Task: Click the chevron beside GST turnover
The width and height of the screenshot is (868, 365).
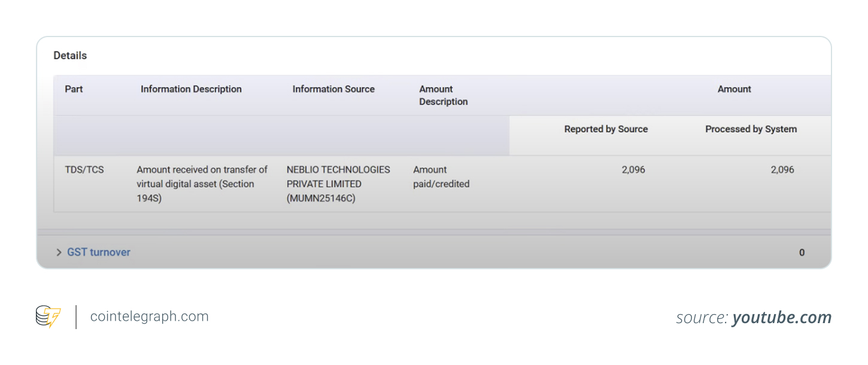Action: tap(58, 252)
